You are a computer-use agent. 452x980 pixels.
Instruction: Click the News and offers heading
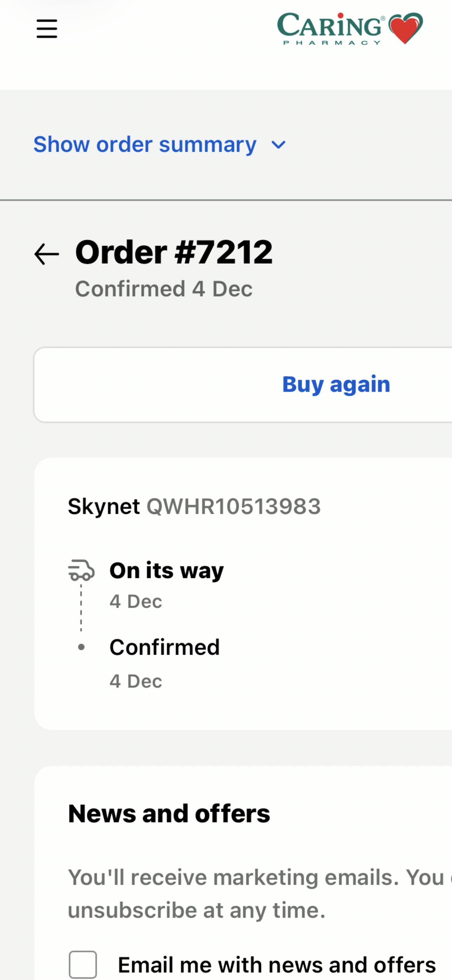(x=169, y=814)
